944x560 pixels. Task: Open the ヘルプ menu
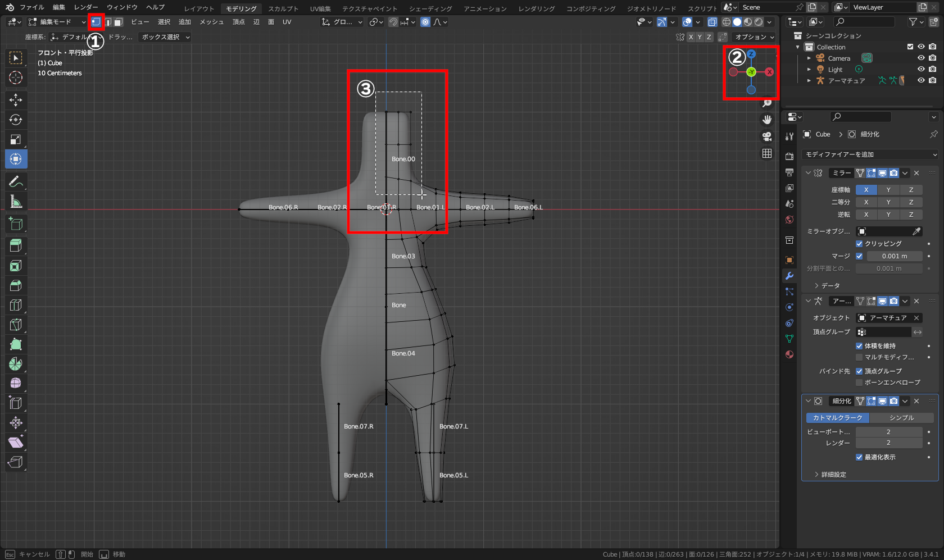[155, 7]
